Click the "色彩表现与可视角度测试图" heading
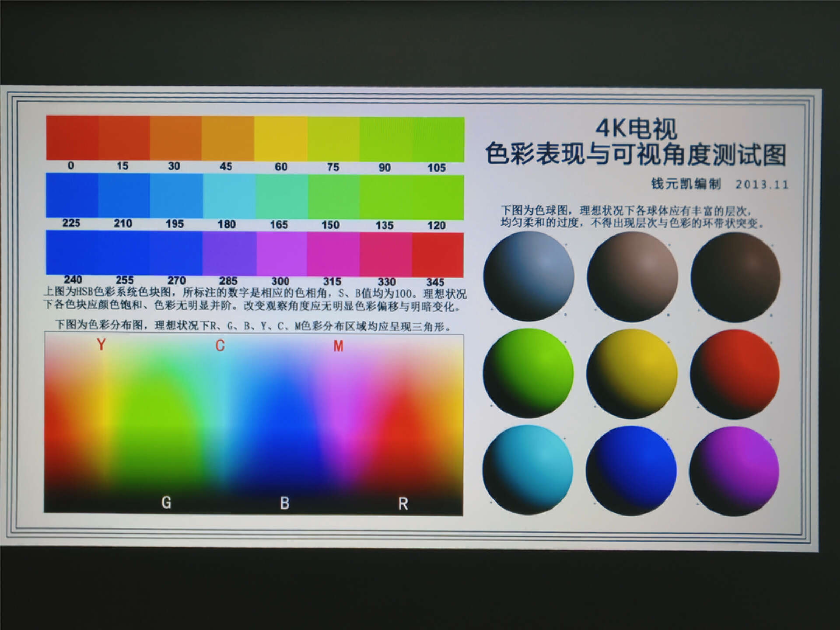This screenshot has height=630, width=840. (635, 154)
